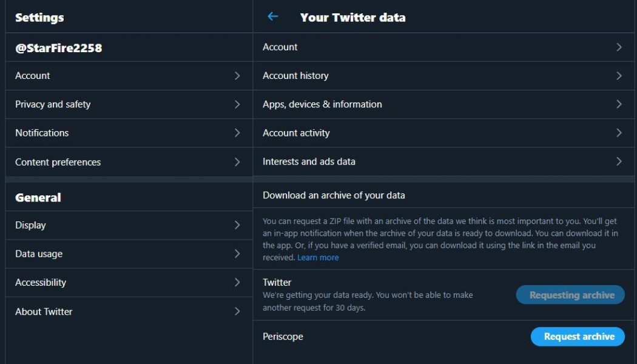The height and width of the screenshot is (364, 637).
Task: View Account history
Action: 295,75
